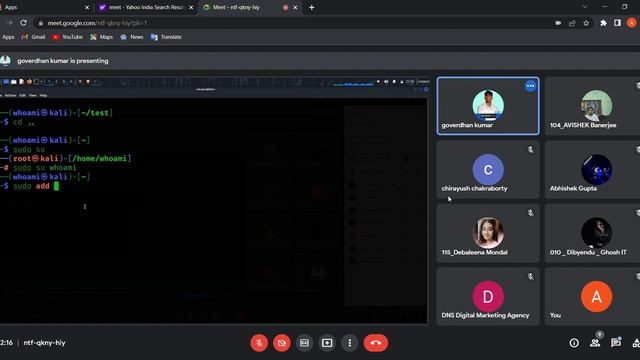
Task: Open the chat with everyone panel
Action: [616, 343]
